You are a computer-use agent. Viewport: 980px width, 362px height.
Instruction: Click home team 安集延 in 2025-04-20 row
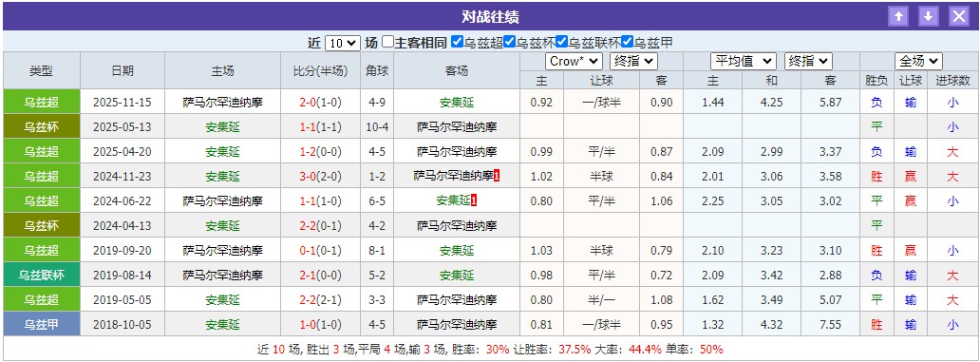coord(222,151)
